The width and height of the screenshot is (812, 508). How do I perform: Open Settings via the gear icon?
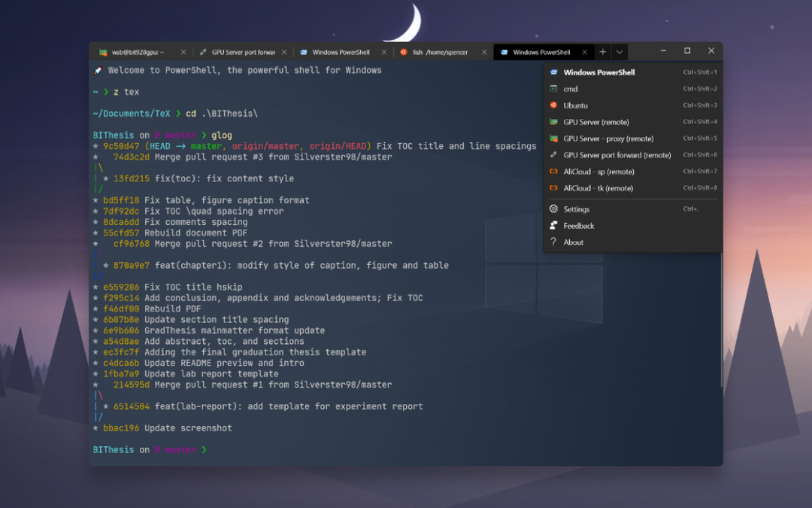pos(554,209)
